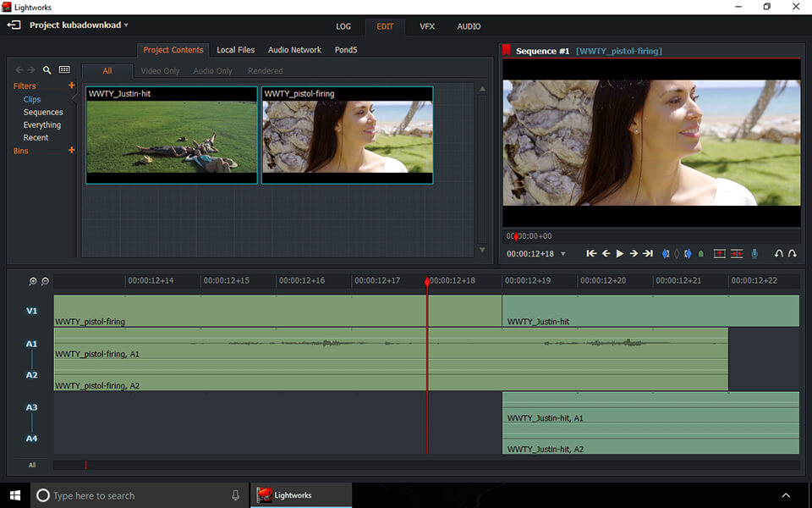This screenshot has width=812, height=508.
Task: Click the Undo arrow icon
Action: 779,253
